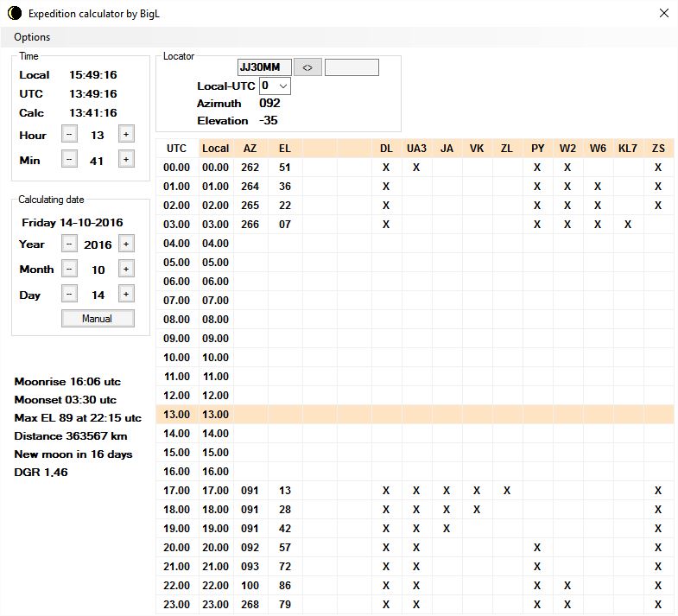Screen dimensions: 678x616
Task: Decrease the Day with minus button
Action: [69, 294]
